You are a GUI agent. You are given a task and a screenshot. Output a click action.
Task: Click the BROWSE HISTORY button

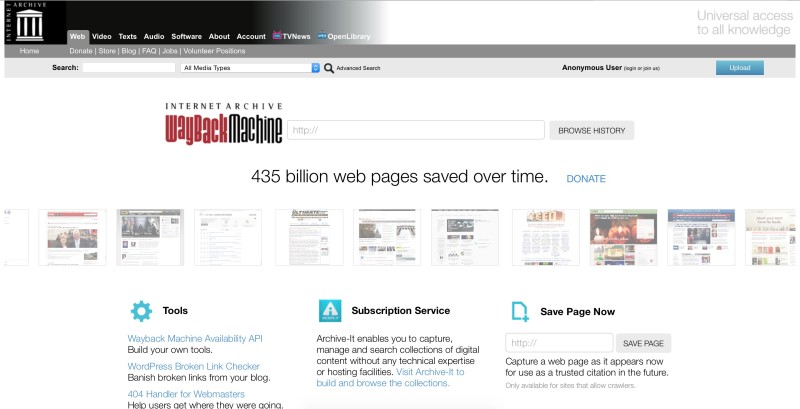point(591,131)
